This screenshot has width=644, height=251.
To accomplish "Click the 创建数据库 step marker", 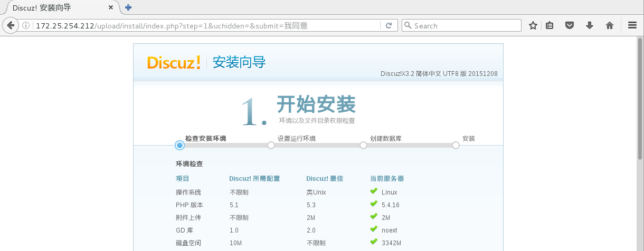I will (x=363, y=145).
